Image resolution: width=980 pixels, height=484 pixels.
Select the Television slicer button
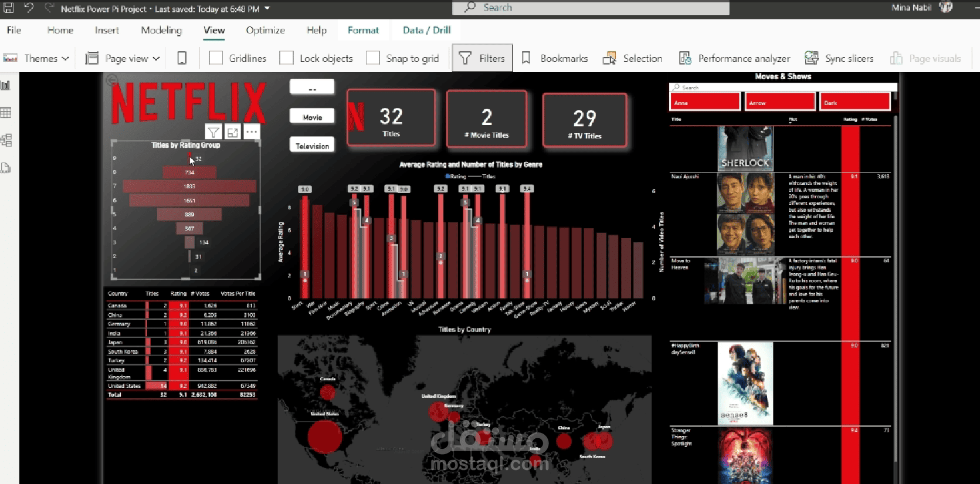point(312,145)
